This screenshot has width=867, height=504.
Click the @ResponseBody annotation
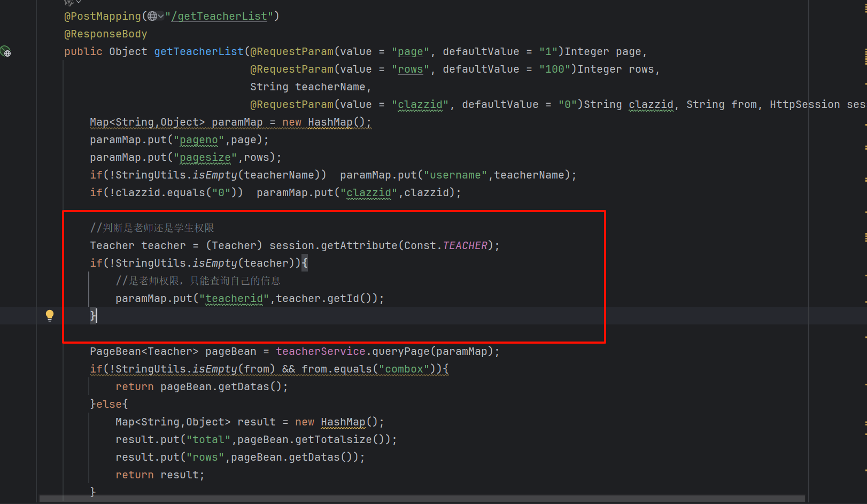pyautogui.click(x=105, y=34)
